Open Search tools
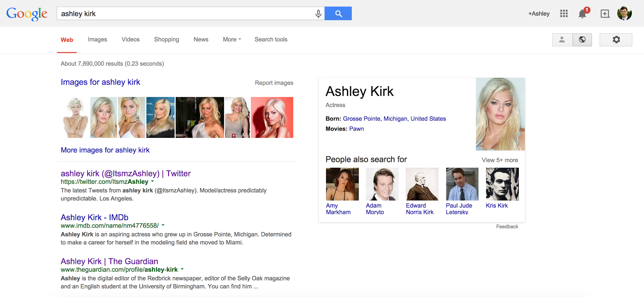This screenshot has width=644, height=297. tap(271, 39)
